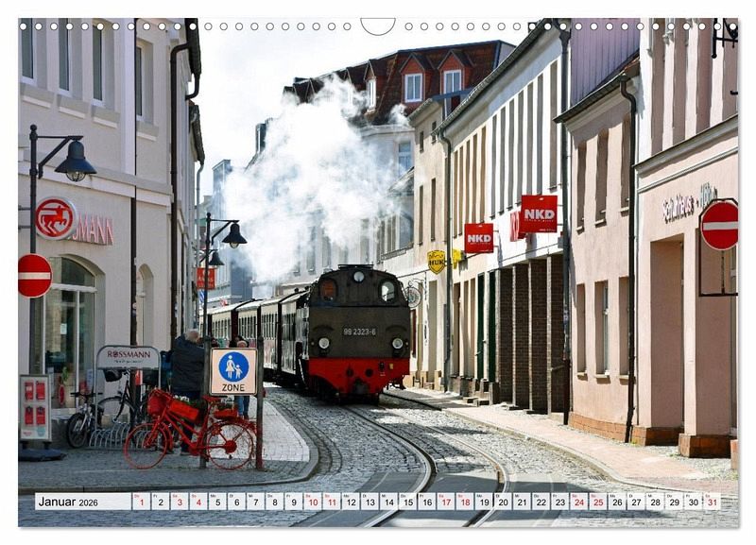Select day 13 in the calendar strip

(369, 502)
